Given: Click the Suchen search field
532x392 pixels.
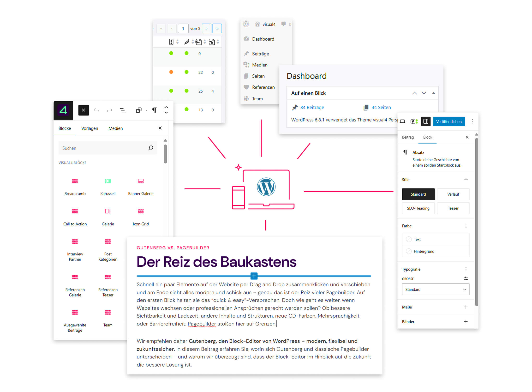Looking at the screenshot, I should pos(108,148).
